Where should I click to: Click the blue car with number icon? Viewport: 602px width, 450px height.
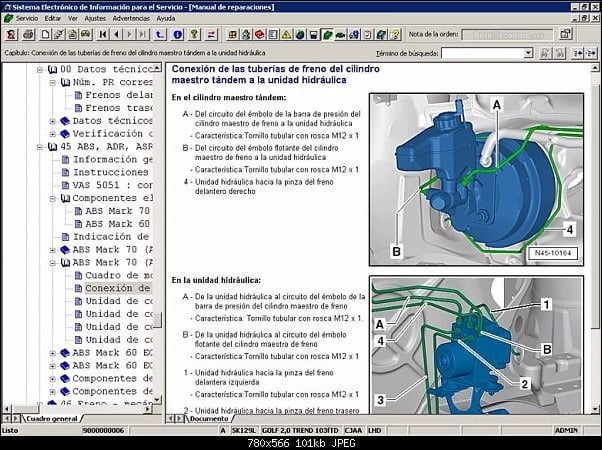[x=354, y=35]
